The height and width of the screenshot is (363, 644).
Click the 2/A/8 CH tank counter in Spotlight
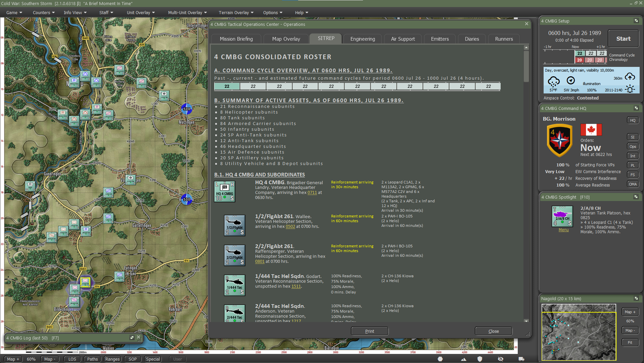[x=562, y=216]
